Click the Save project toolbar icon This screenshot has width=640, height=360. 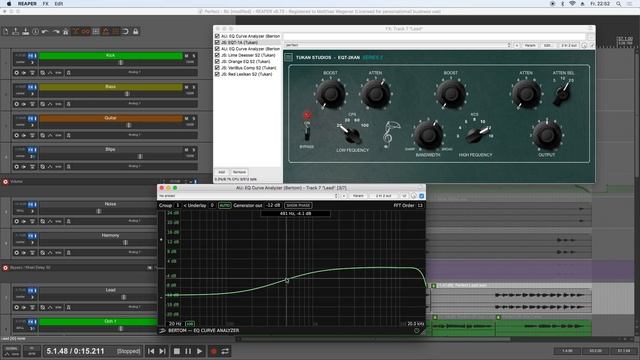tap(25, 31)
